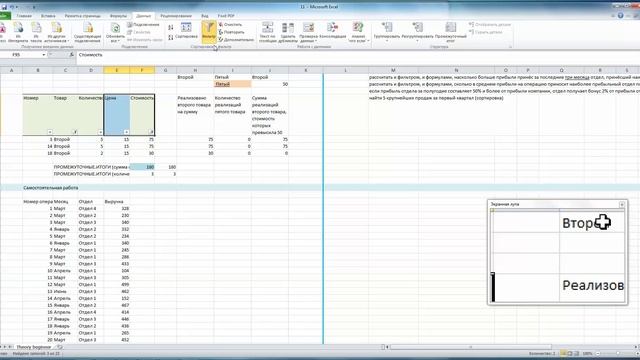This screenshot has height=360, width=640.
Task: Click Выручка column header cell
Action: pos(116,202)
